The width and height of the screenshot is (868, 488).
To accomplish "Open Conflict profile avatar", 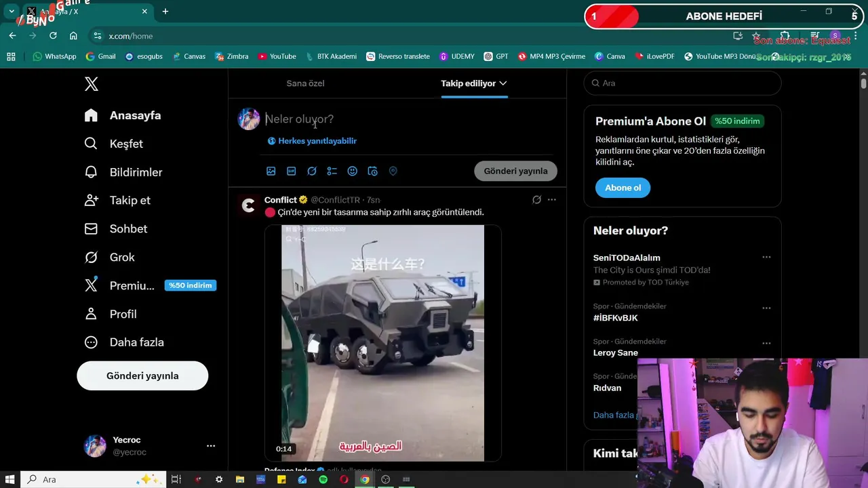I will tap(249, 205).
